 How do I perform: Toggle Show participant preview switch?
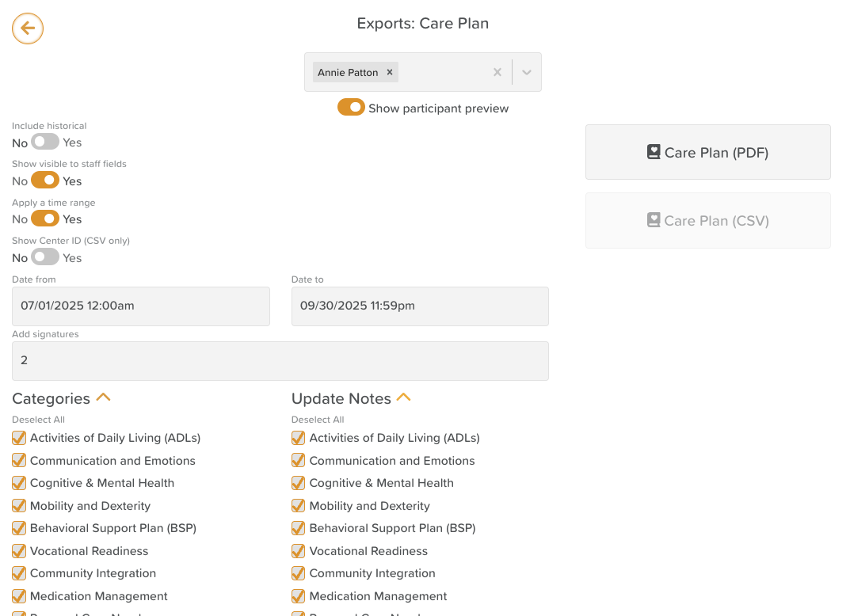pos(351,108)
